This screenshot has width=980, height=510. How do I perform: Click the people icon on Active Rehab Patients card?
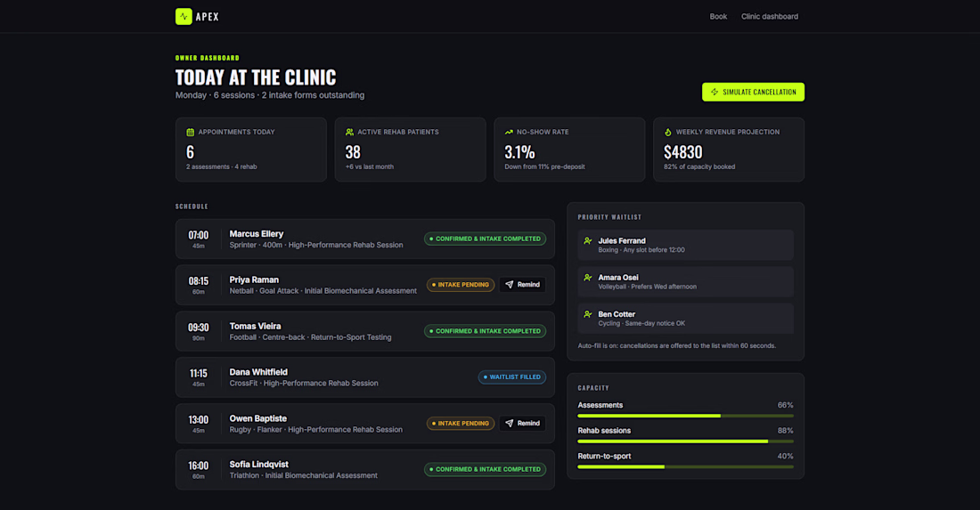(349, 133)
